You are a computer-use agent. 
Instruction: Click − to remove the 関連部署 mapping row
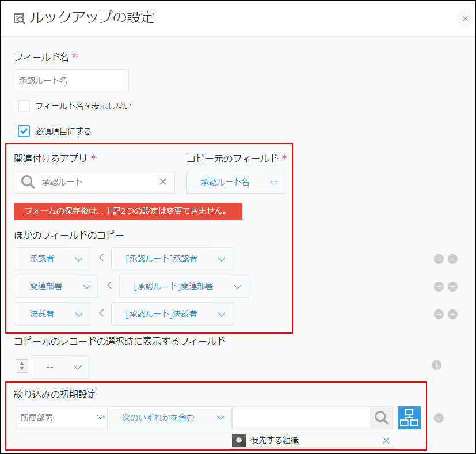pos(452,286)
